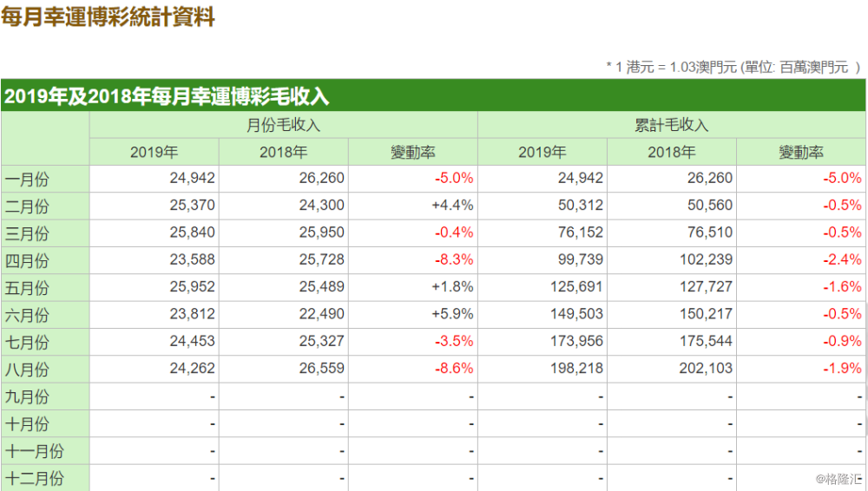Click the 月份毛收入 column group header
Screen dimensions: 868x491
283,125
